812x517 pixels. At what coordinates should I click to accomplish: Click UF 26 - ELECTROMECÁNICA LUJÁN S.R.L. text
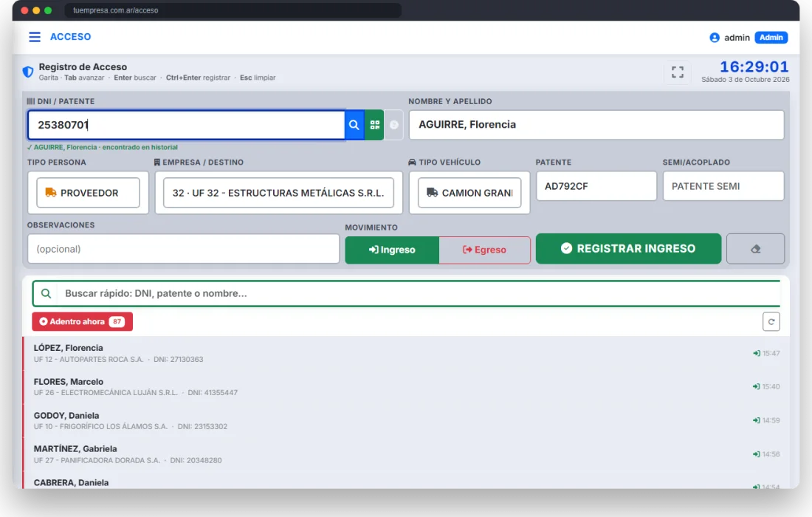pyautogui.click(x=106, y=393)
